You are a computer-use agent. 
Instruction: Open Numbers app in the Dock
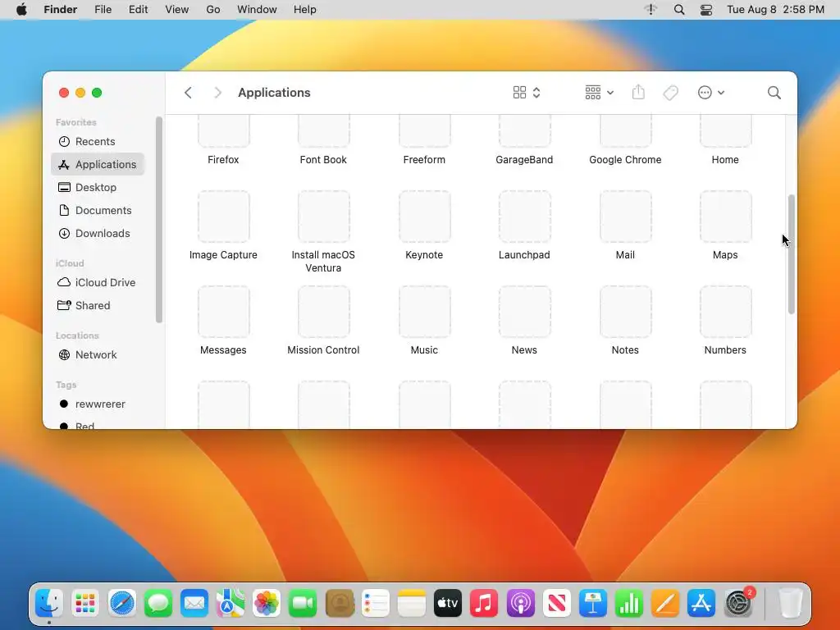click(x=629, y=603)
